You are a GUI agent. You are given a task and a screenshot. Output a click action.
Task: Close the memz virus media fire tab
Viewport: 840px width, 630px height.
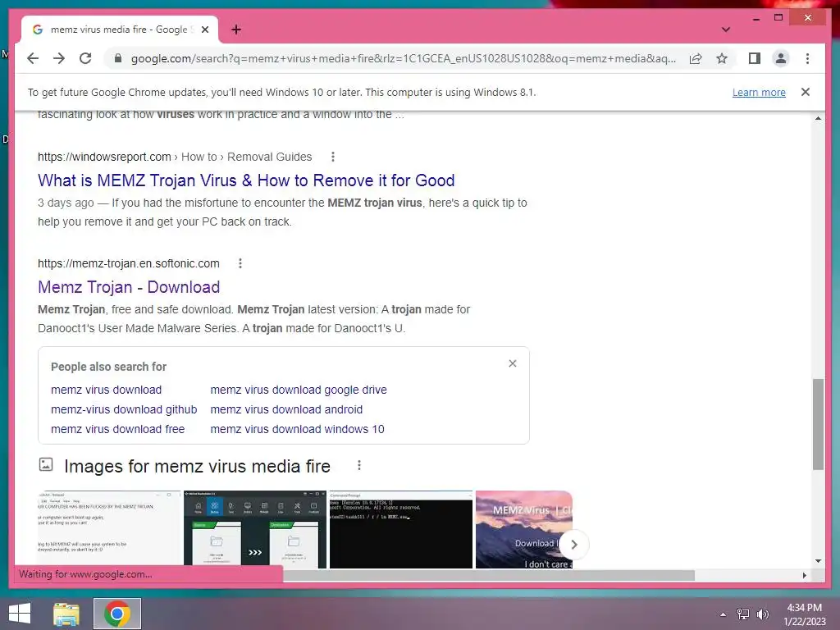[x=204, y=30]
